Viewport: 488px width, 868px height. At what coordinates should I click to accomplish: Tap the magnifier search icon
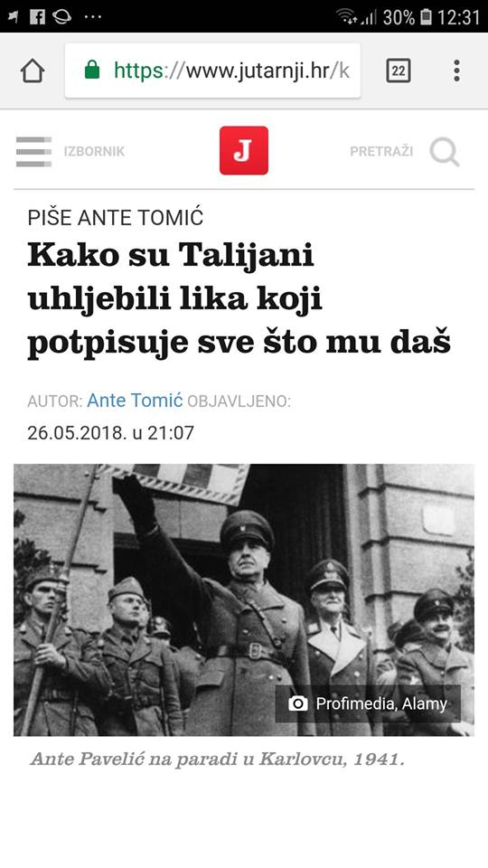[445, 152]
